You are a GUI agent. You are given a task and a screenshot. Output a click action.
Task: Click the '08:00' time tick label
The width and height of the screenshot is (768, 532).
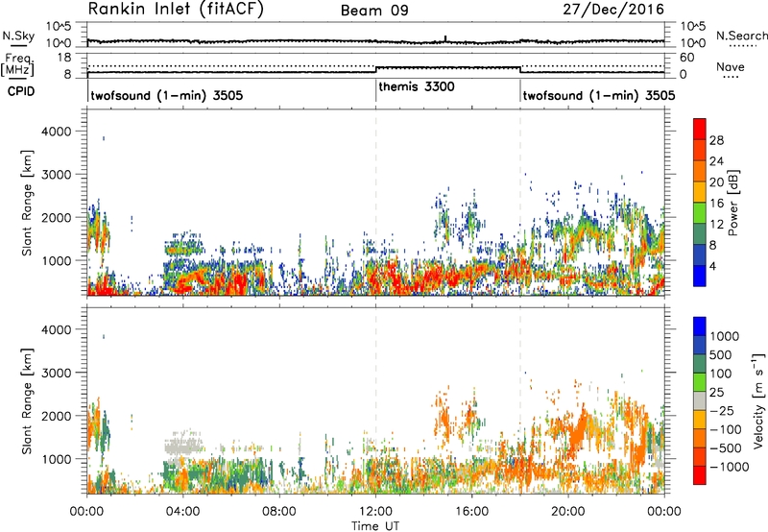[x=278, y=512]
